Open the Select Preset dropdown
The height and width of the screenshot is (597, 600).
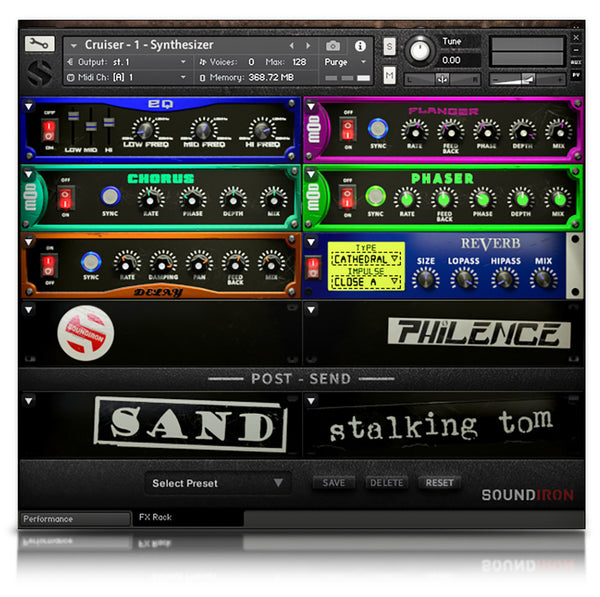217,483
